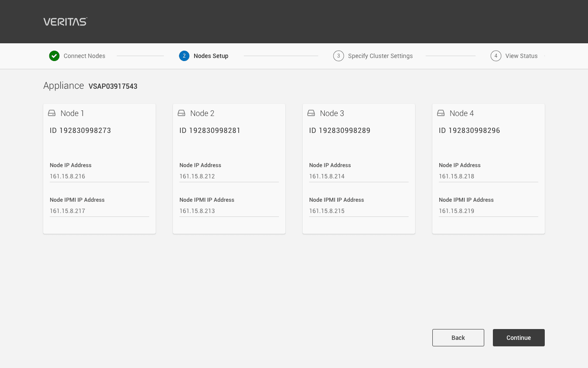Click ID 192830998289 text
The height and width of the screenshot is (368, 588).
point(340,130)
